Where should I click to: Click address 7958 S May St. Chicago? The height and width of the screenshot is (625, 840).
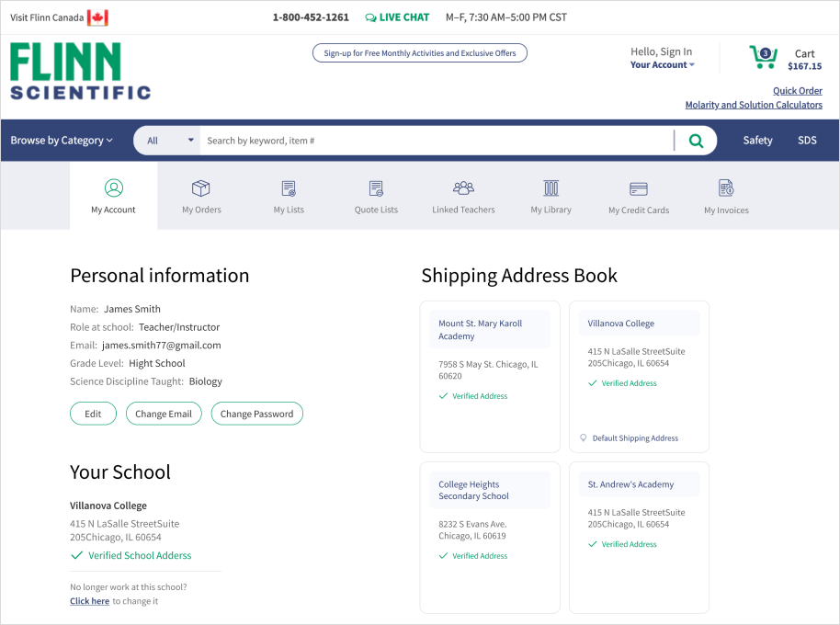point(488,370)
